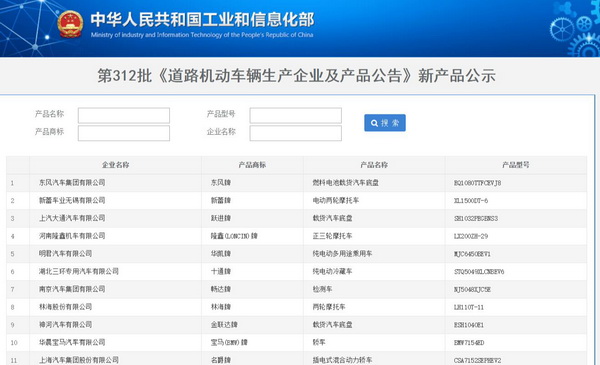Image resolution: width=600 pixels, height=365 pixels.
Task: Click the 产品商标 column header
Action: (252, 165)
